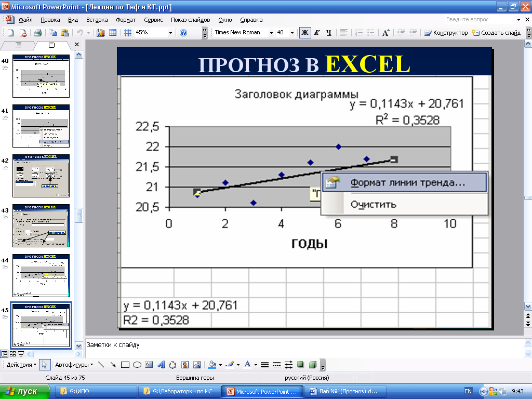Toggle the Select Objects pointer tool
The image size is (532, 399).
coord(45,365)
